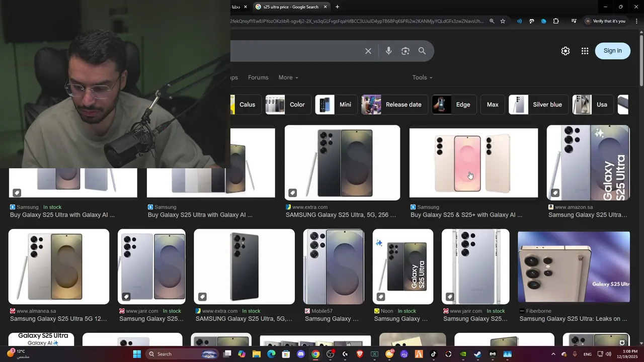This screenshot has width=644, height=362.
Task: Open a new browser tab
Action: [x=337, y=7]
